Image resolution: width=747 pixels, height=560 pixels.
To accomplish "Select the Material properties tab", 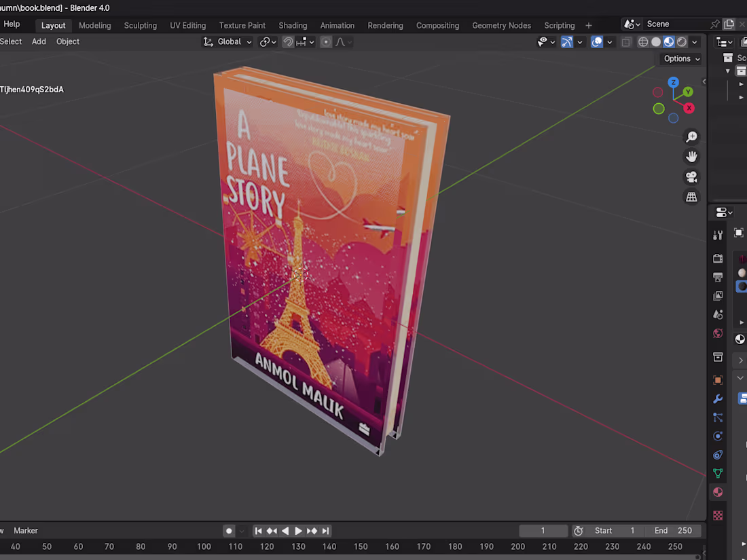I will [718, 491].
